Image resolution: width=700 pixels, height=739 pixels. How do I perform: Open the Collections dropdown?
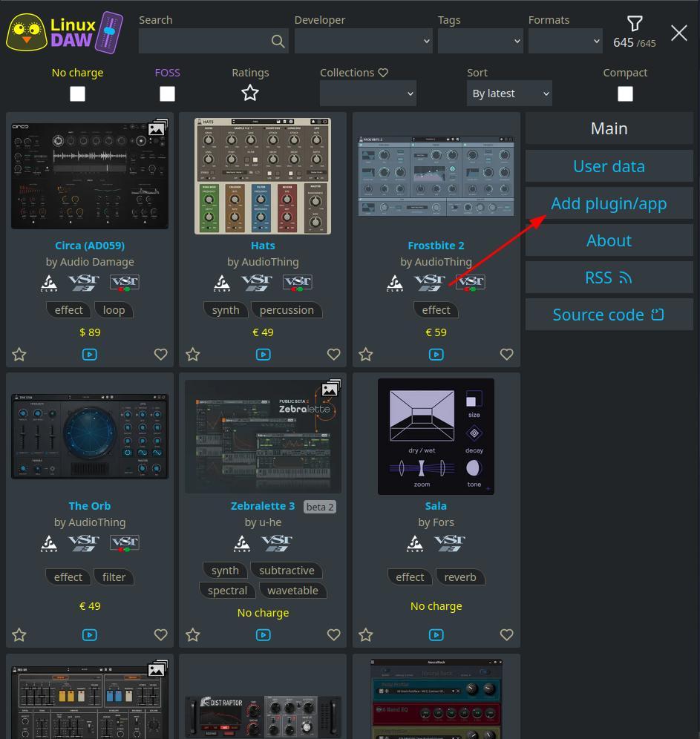click(367, 93)
